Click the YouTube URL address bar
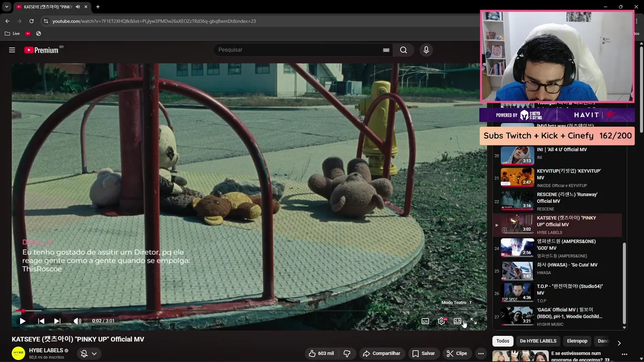Screen dimensions: 644x362 [154, 21]
